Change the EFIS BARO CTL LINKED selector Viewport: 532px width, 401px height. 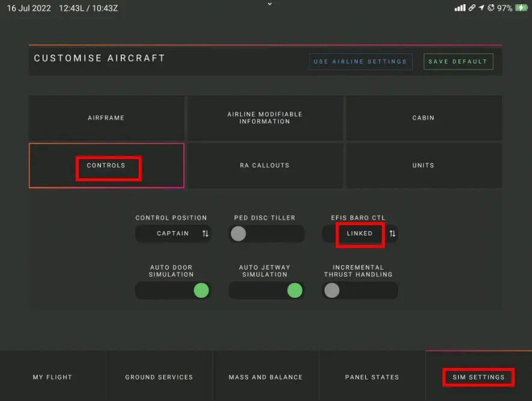(360, 234)
